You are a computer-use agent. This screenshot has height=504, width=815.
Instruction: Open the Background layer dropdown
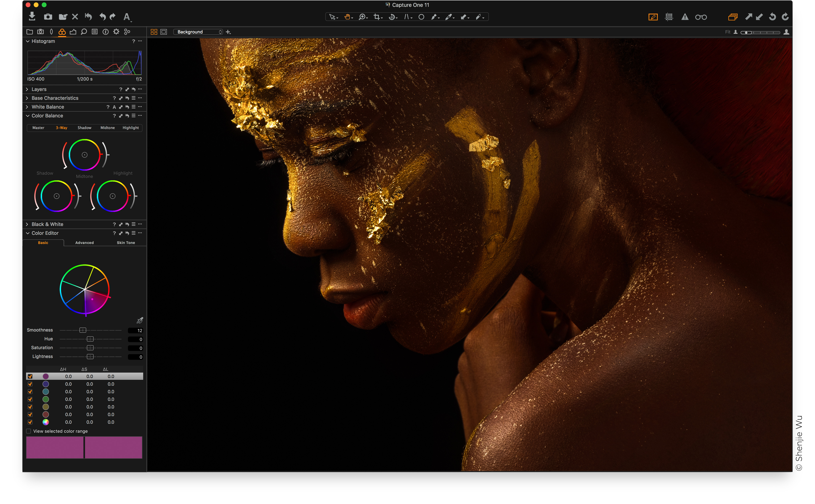coord(198,32)
